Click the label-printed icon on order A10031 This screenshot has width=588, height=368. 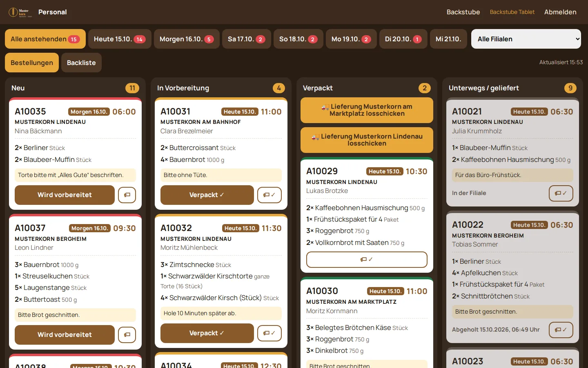pos(269,195)
